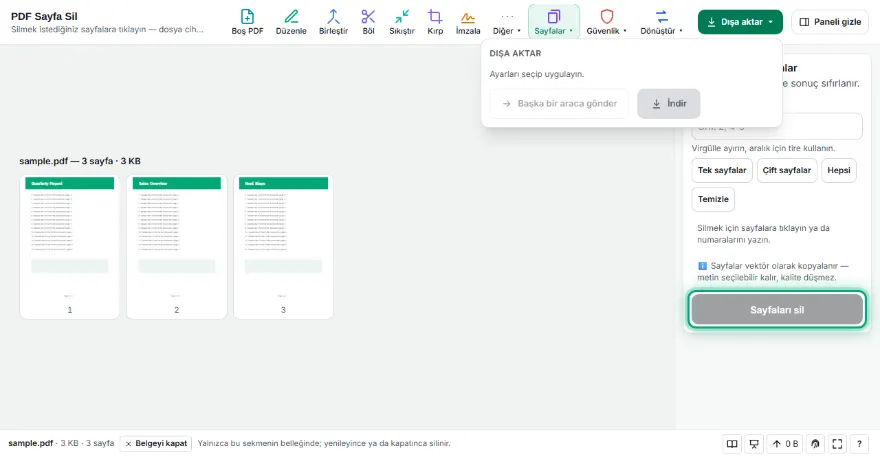Image resolution: width=880 pixels, height=457 pixels.
Task: Open the book reader view icon
Action: 732,444
